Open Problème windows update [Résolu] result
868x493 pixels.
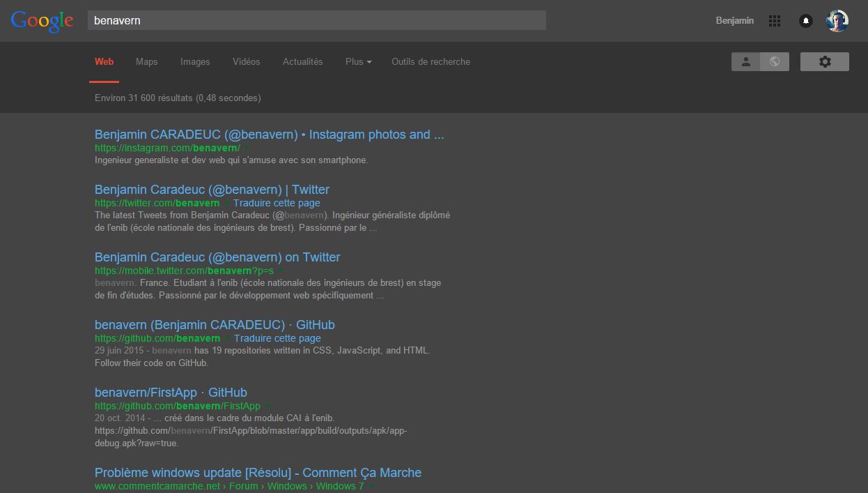pyautogui.click(x=258, y=473)
